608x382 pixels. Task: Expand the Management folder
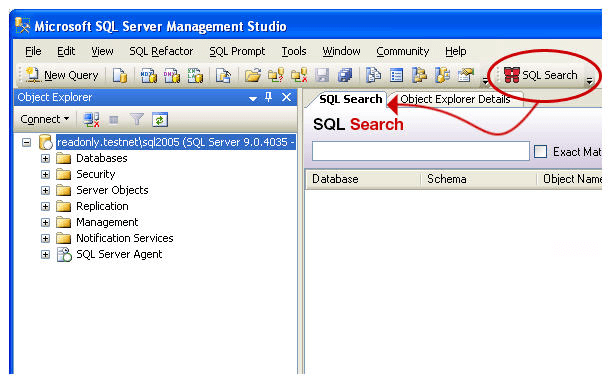point(45,222)
